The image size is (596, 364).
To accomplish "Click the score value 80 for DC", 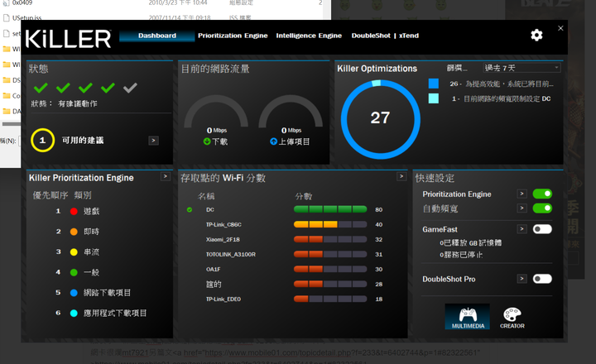I will click(378, 210).
